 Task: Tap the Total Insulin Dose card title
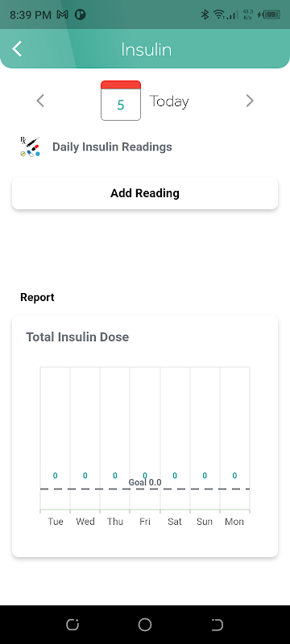coord(77,336)
